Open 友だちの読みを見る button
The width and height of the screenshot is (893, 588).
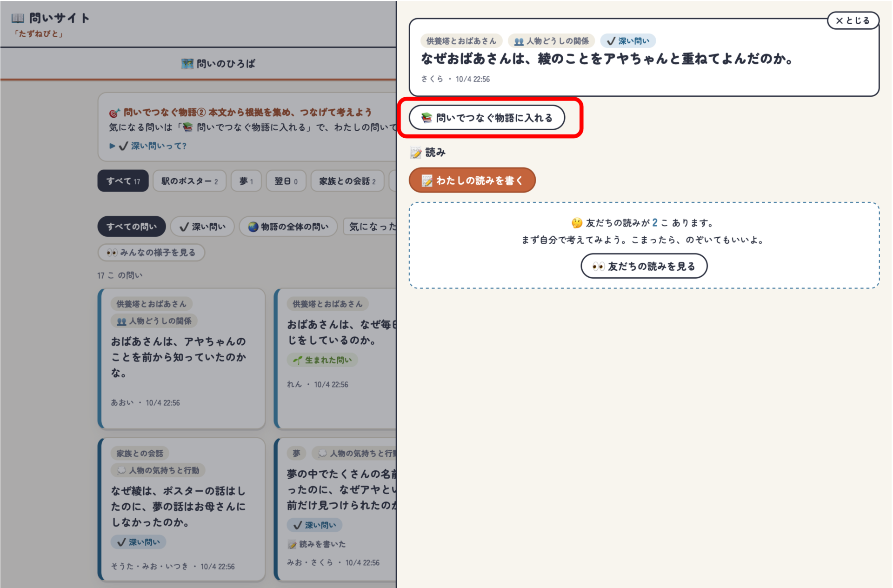[x=644, y=266]
